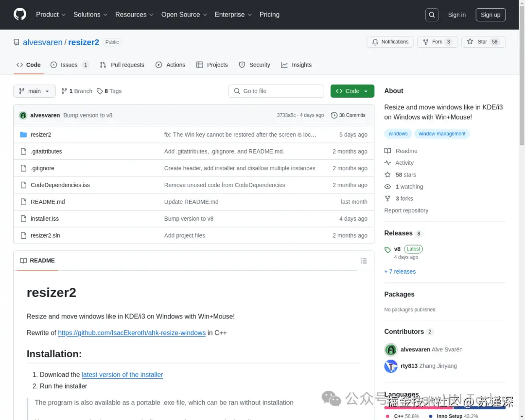
Task: Open the resizer2 repository name link
Action: pos(84,42)
